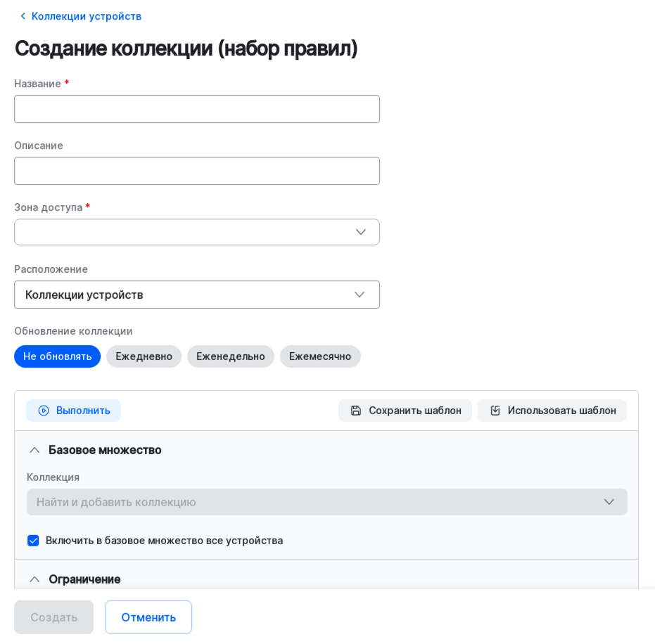Screen dimensions: 655x644
Task: Choose Ежемесячно collection update
Action: tap(320, 356)
